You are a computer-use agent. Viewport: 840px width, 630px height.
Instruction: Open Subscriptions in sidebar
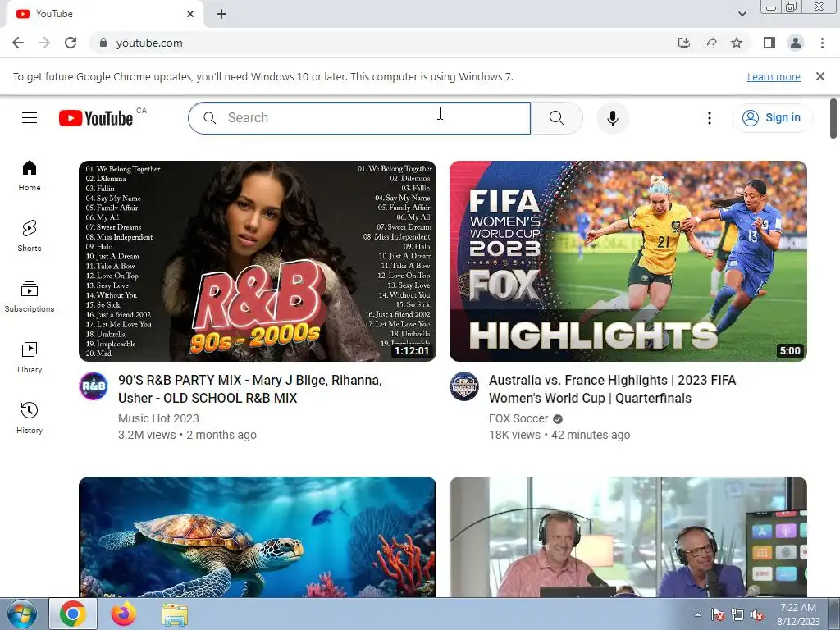pos(30,297)
